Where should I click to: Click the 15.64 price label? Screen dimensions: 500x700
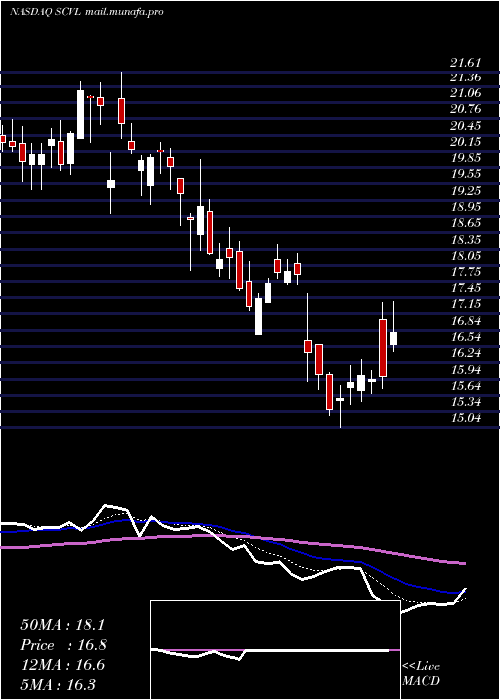click(465, 385)
